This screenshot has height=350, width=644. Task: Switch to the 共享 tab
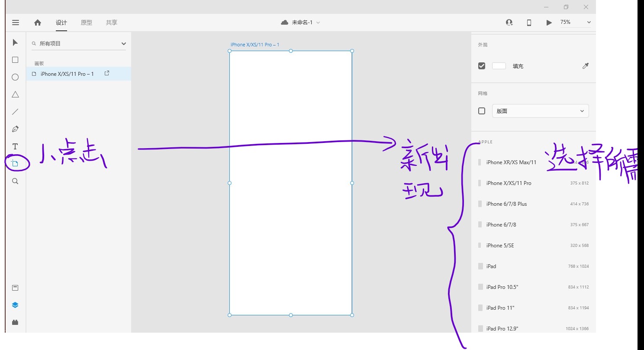tap(112, 23)
